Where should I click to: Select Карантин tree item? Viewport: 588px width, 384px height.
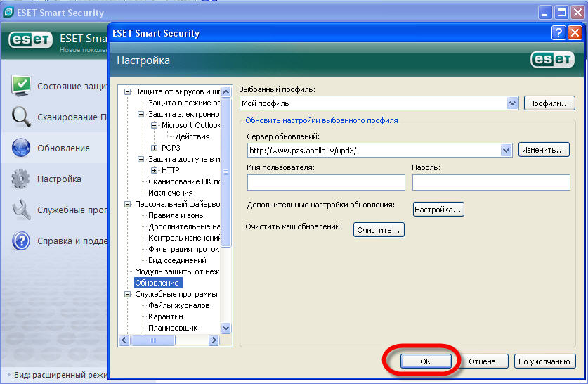166,316
